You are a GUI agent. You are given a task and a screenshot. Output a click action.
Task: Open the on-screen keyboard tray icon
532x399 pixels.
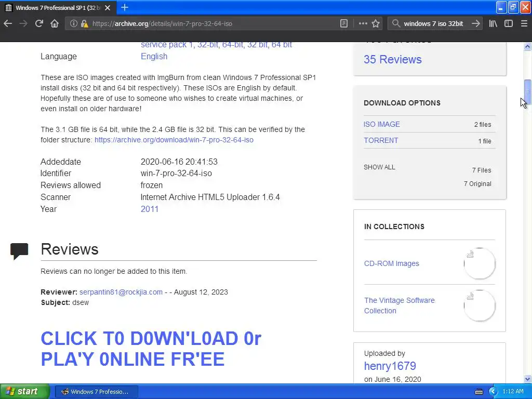[478, 392]
